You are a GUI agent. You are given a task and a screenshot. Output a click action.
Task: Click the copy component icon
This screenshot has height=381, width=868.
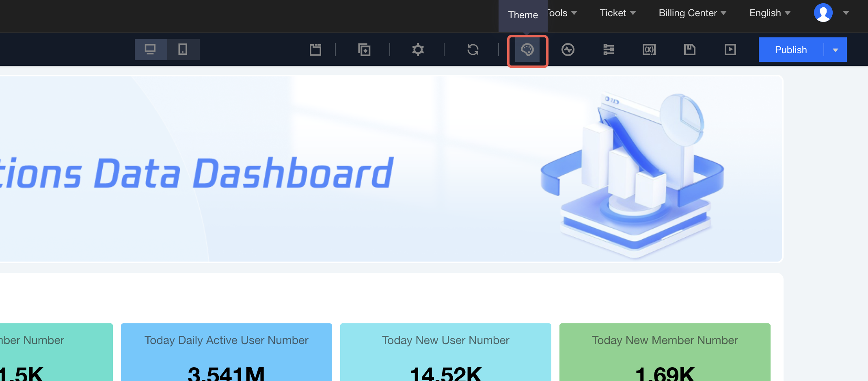click(364, 50)
